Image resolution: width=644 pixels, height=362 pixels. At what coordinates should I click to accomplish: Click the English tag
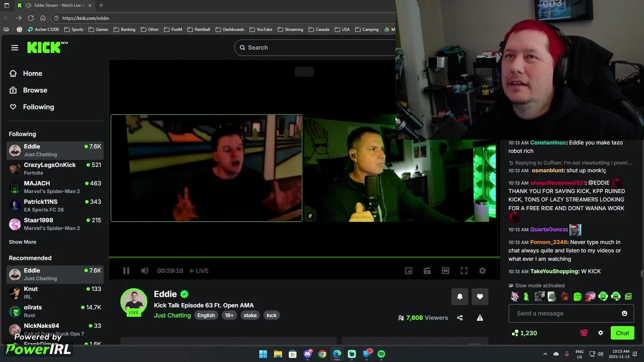coord(206,315)
